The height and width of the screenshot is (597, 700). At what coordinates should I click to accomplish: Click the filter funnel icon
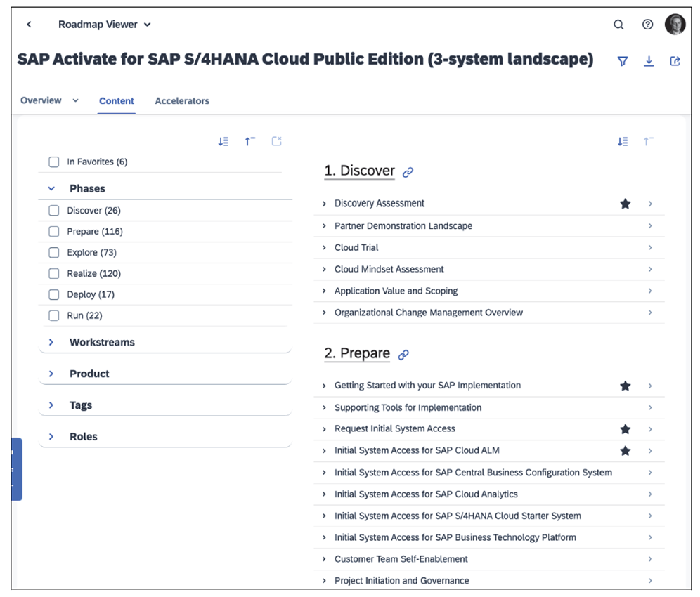[x=622, y=61]
